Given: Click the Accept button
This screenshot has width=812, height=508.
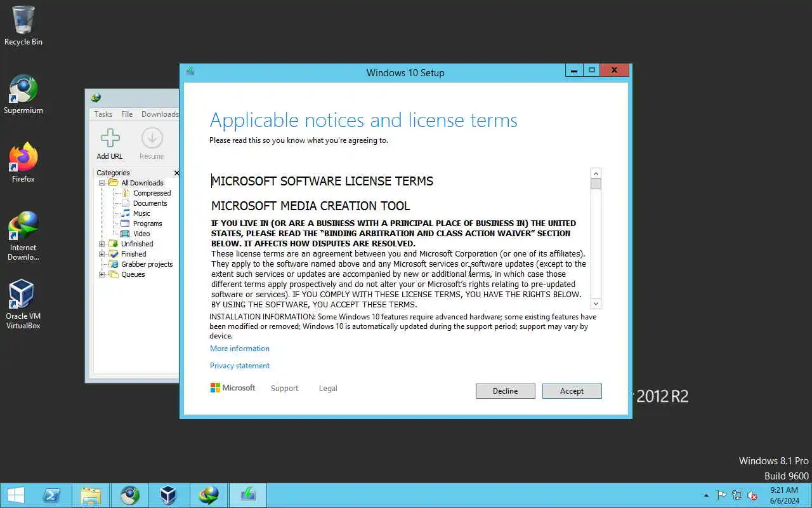Looking at the screenshot, I should pos(572,391).
